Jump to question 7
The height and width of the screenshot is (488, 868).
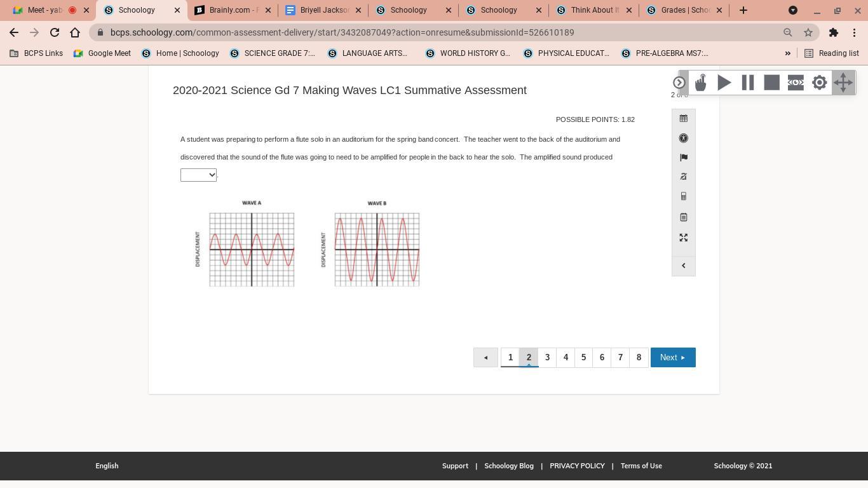620,357
